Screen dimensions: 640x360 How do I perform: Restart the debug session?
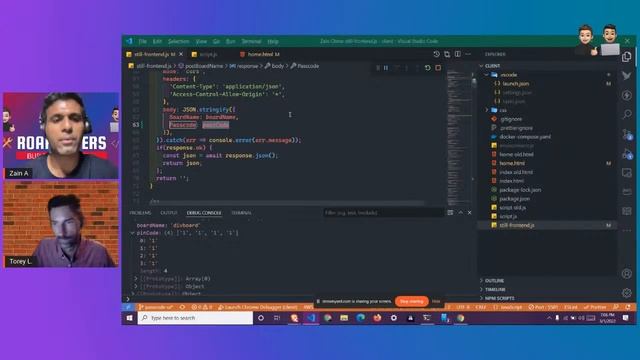point(427,68)
